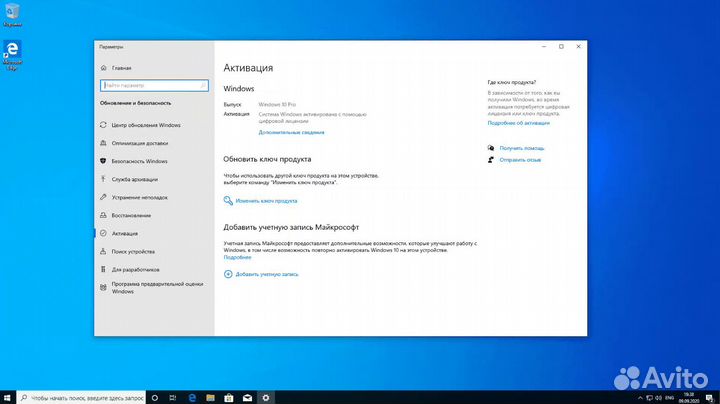Open Task View in taskbar
The height and width of the screenshot is (404, 720).
(173, 398)
